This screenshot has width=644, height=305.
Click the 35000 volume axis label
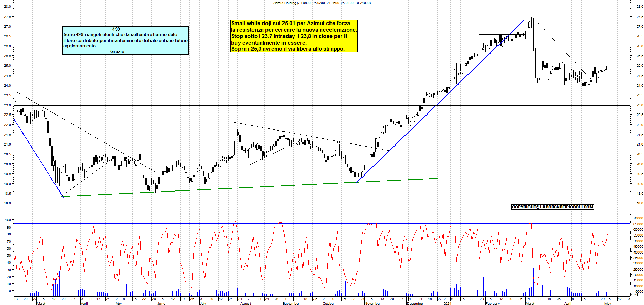(x=638, y=258)
